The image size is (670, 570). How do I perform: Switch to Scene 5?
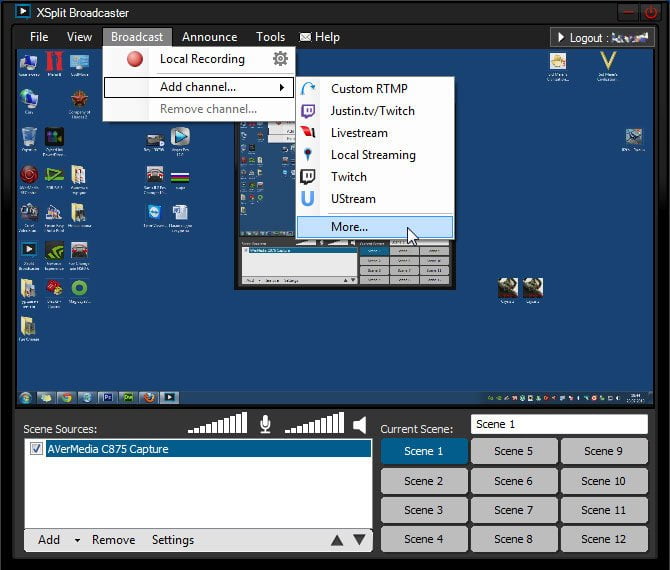click(x=514, y=451)
